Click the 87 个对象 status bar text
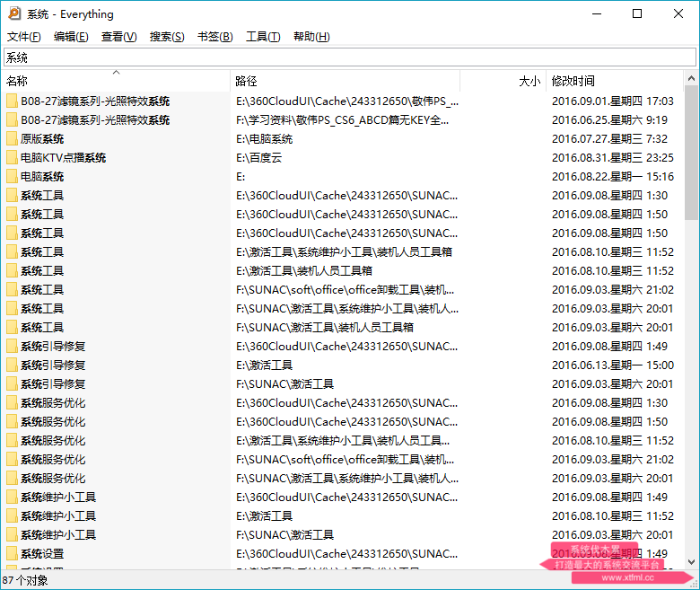 [25, 580]
